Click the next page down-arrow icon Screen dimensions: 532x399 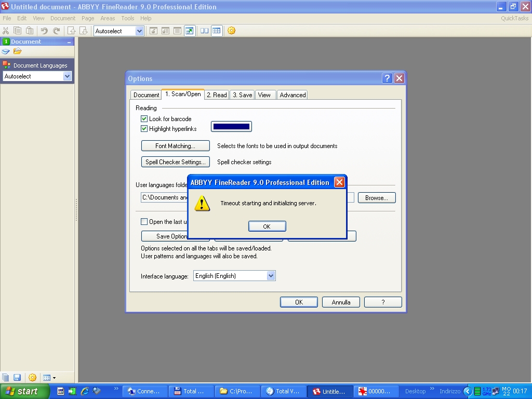[x=84, y=31]
